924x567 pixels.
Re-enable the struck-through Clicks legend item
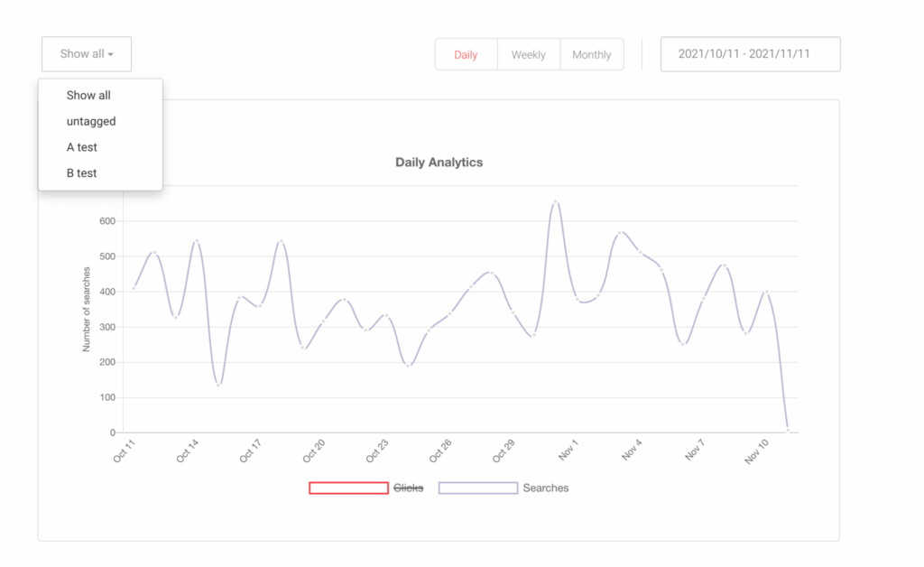point(408,488)
